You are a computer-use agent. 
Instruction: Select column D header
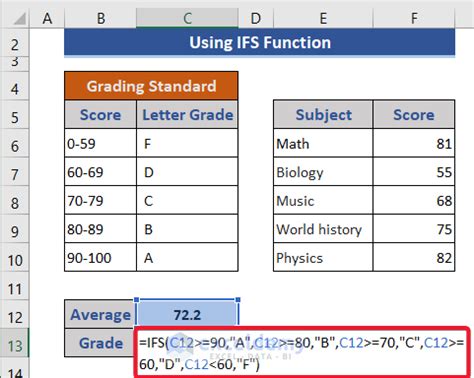point(256,18)
